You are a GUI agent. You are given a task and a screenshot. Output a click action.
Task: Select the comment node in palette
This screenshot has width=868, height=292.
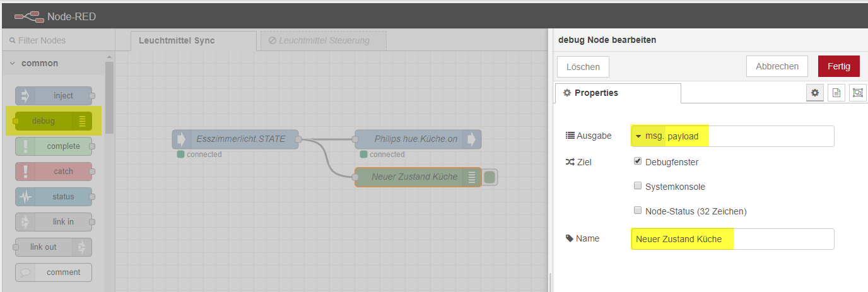pyautogui.click(x=54, y=272)
